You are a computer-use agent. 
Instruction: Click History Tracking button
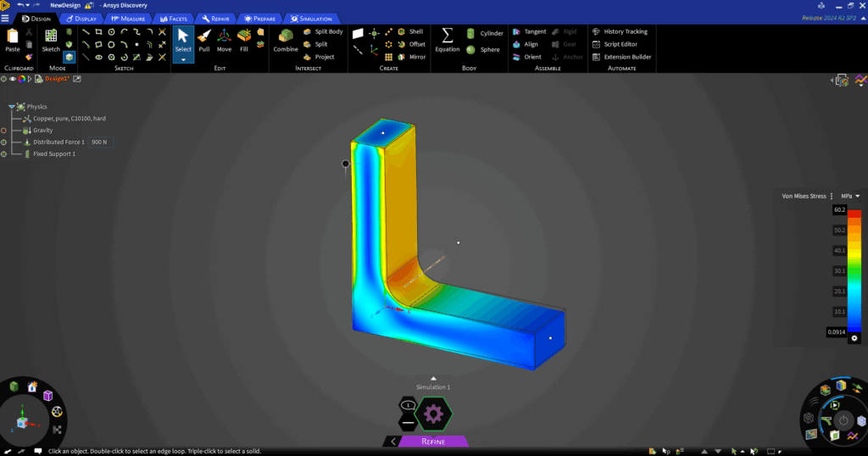click(620, 31)
